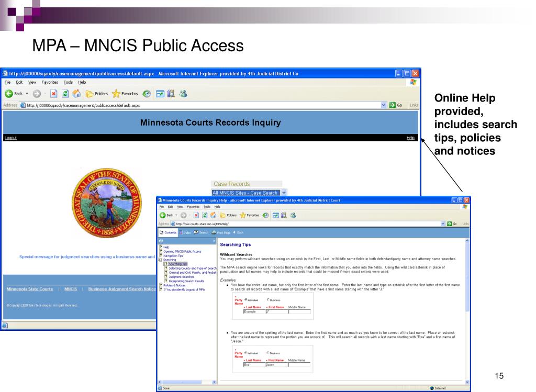Viewport: 536px width, 392px height.
Task: Select Navigation Tips help topic
Action: point(173,255)
